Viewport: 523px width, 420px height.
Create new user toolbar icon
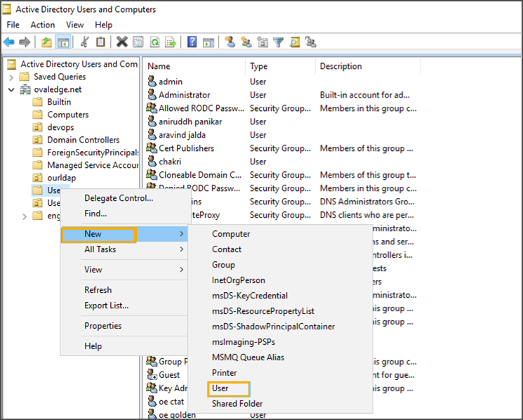pos(230,42)
